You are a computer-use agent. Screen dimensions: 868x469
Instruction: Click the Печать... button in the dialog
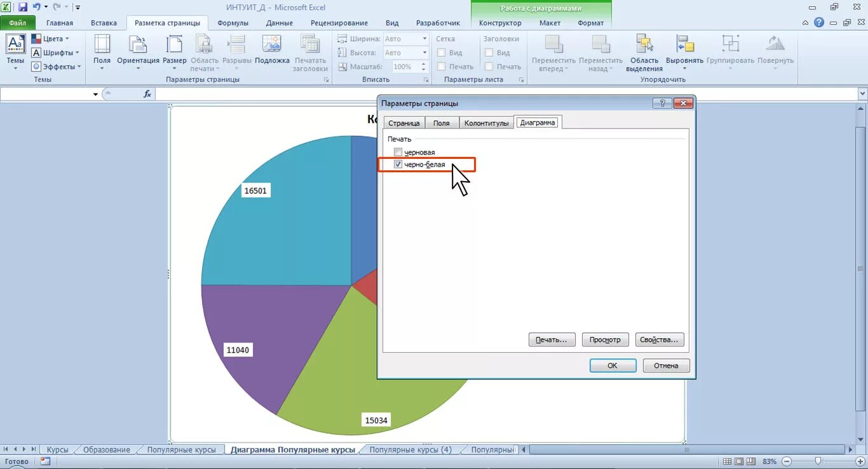pyautogui.click(x=552, y=339)
